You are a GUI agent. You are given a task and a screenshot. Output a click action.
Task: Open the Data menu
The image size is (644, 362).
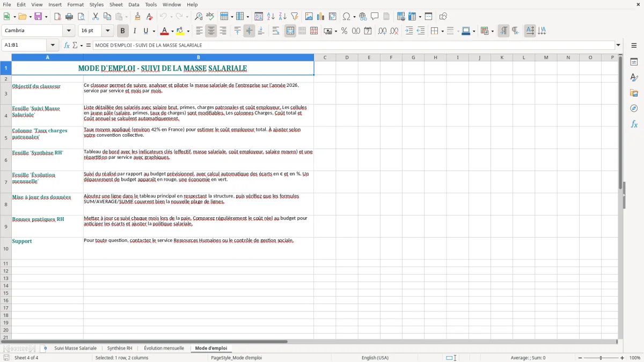click(134, 4)
